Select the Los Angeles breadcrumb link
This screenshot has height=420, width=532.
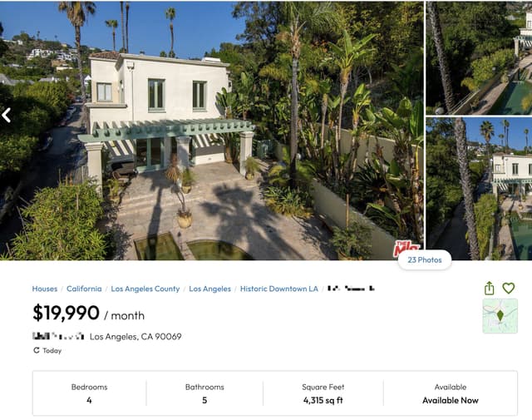[x=209, y=289]
